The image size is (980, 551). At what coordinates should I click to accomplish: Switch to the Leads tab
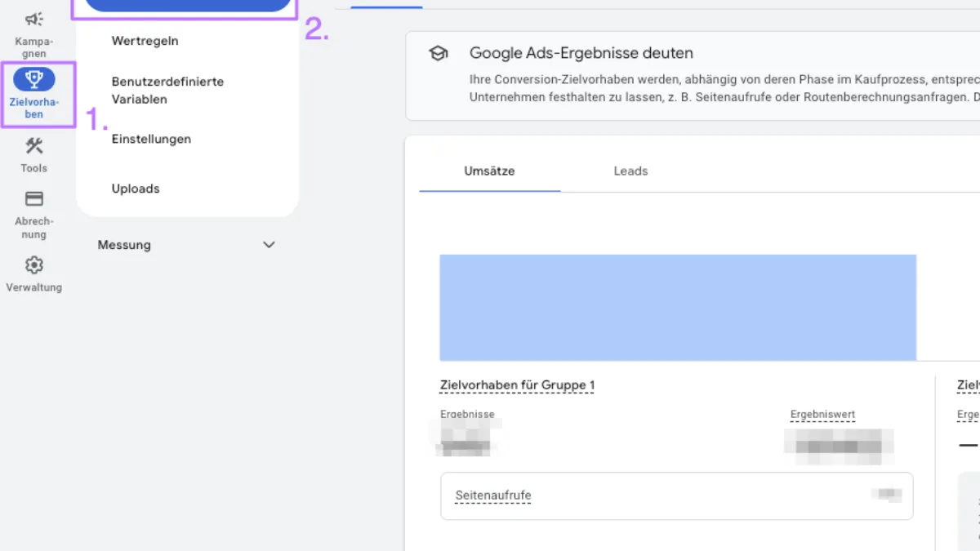coord(630,171)
